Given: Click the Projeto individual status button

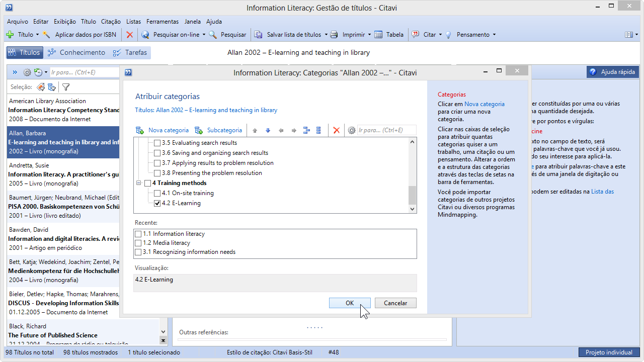Looking at the screenshot, I should click(609, 352).
